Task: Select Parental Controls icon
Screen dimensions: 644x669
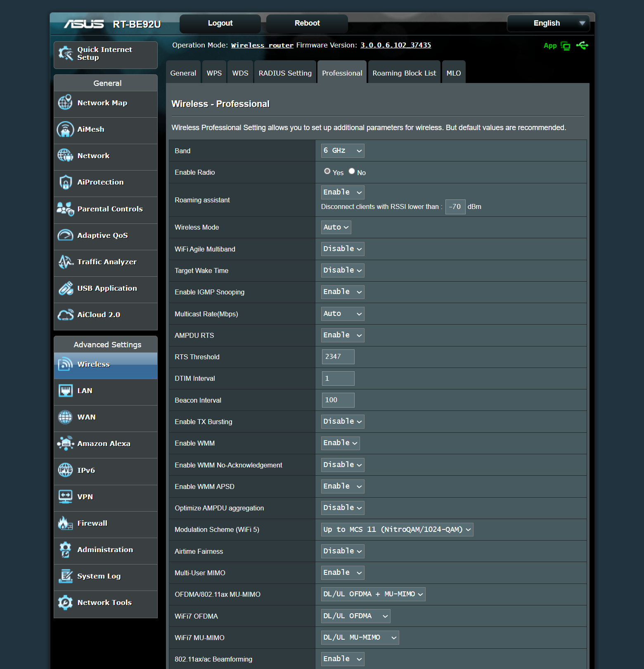Action: coord(65,209)
